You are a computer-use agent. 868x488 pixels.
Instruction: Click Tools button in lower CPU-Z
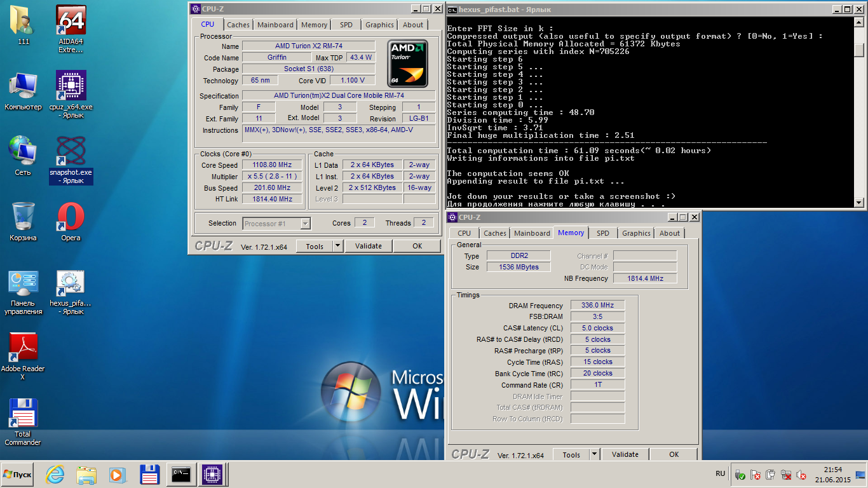tap(571, 454)
